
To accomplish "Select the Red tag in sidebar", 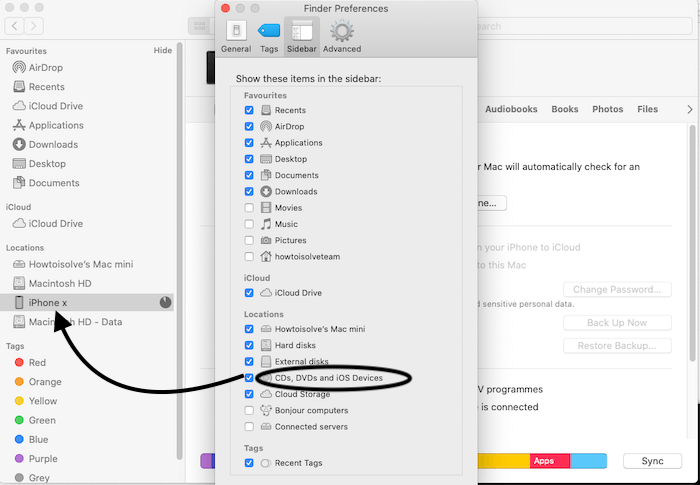I will pyautogui.click(x=30, y=363).
